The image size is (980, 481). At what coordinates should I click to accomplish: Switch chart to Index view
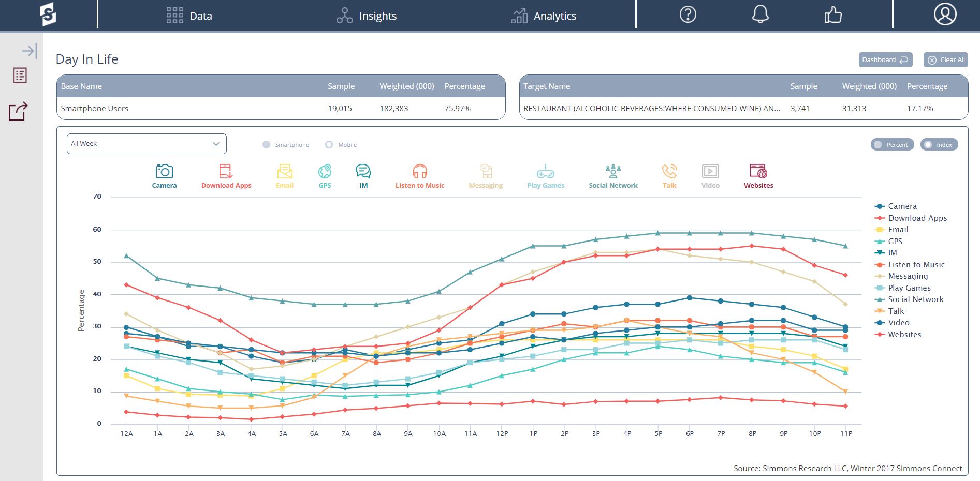click(x=939, y=145)
